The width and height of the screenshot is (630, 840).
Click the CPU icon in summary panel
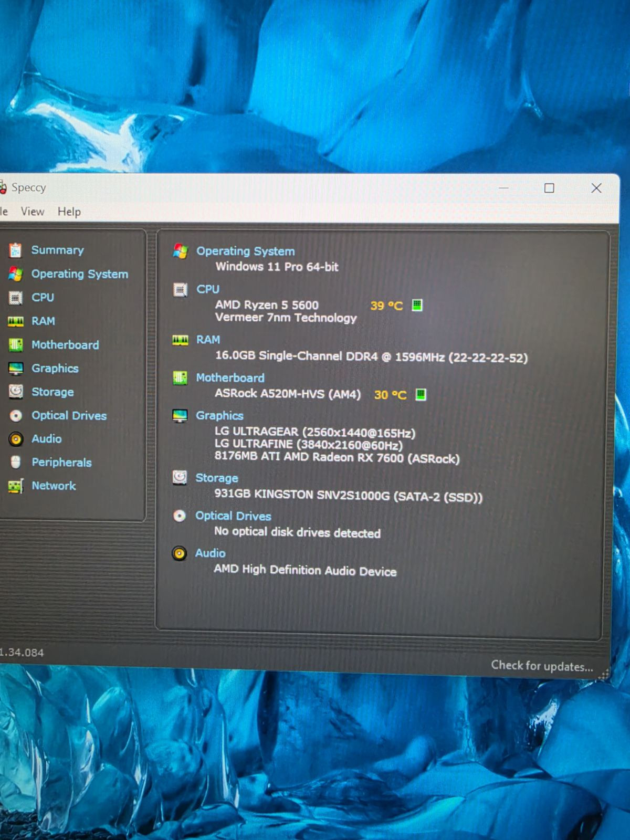pyautogui.click(x=180, y=289)
